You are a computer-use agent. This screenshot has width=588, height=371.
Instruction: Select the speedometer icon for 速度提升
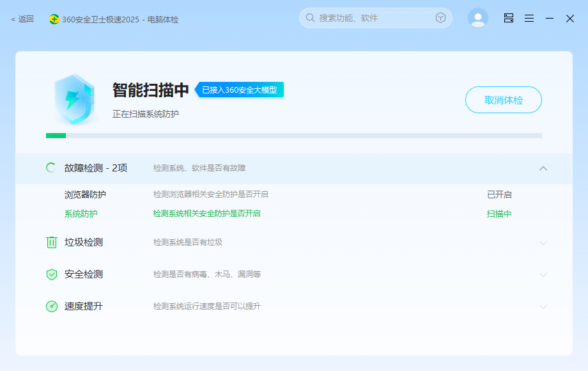pos(52,306)
